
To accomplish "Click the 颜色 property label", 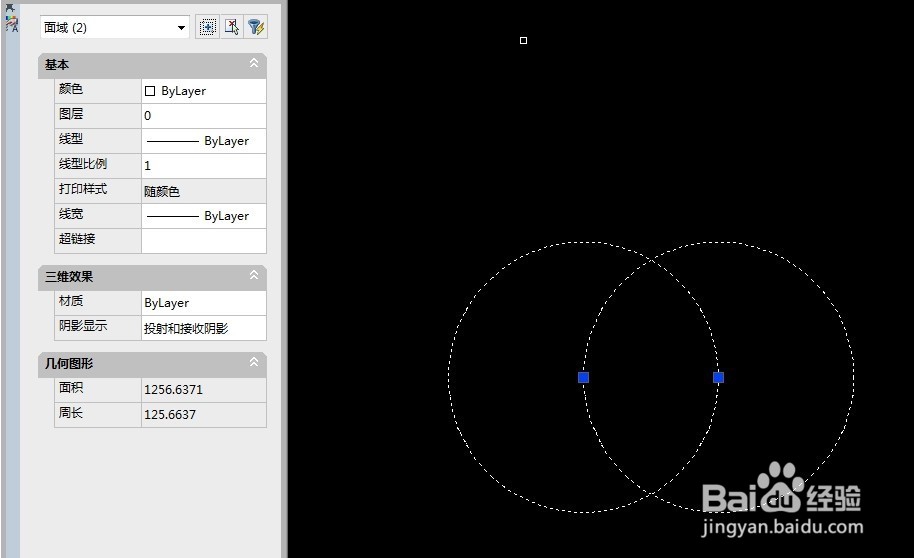I will point(71,89).
